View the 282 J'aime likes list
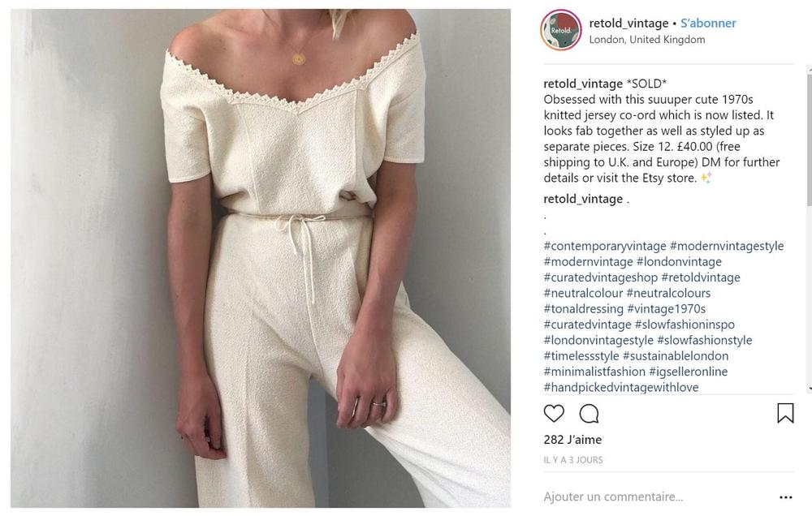This screenshot has height=516, width=812. click(x=572, y=440)
